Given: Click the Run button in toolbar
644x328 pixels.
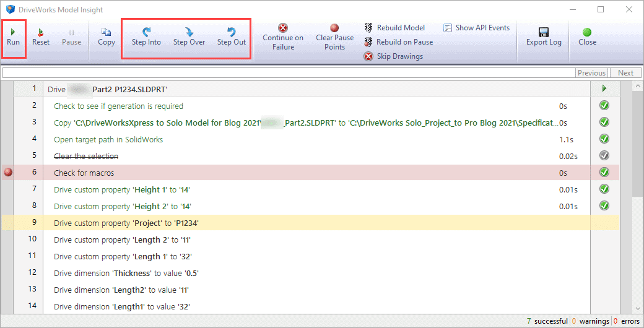Looking at the screenshot, I should pyautogui.click(x=13, y=37).
